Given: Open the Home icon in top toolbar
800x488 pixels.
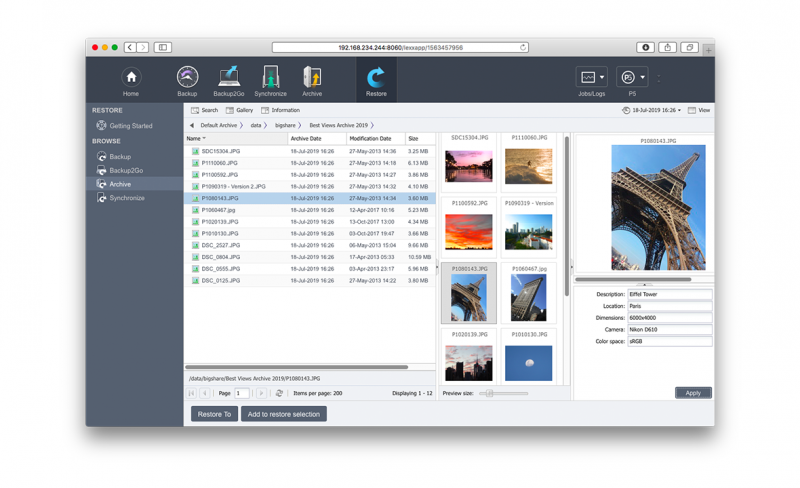Looking at the screenshot, I should pyautogui.click(x=131, y=77).
